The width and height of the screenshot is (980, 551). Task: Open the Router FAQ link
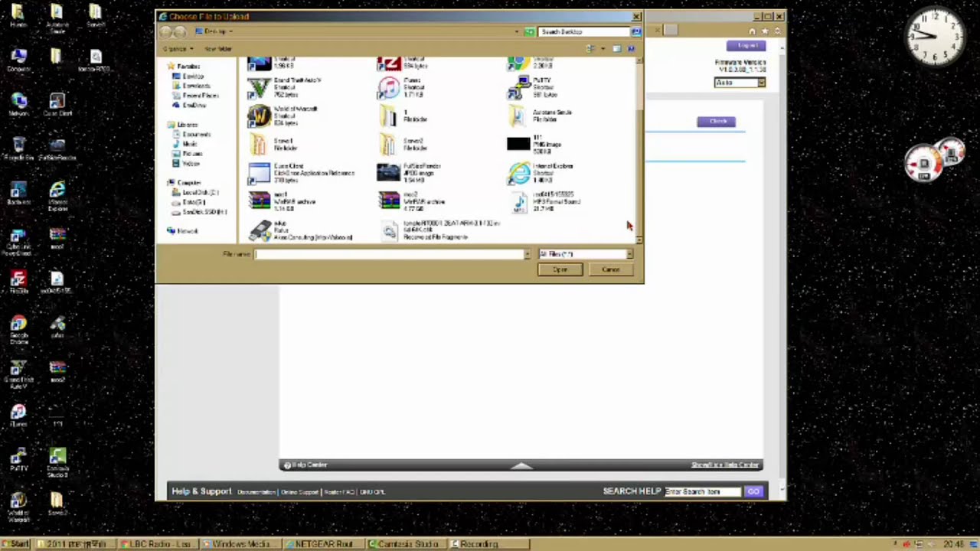(x=339, y=491)
